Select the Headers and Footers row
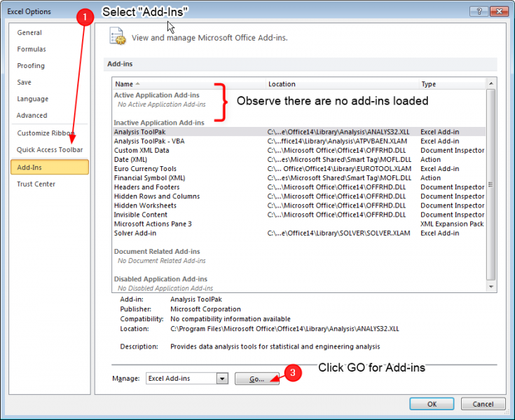This screenshot has width=515, height=420. coord(298,187)
